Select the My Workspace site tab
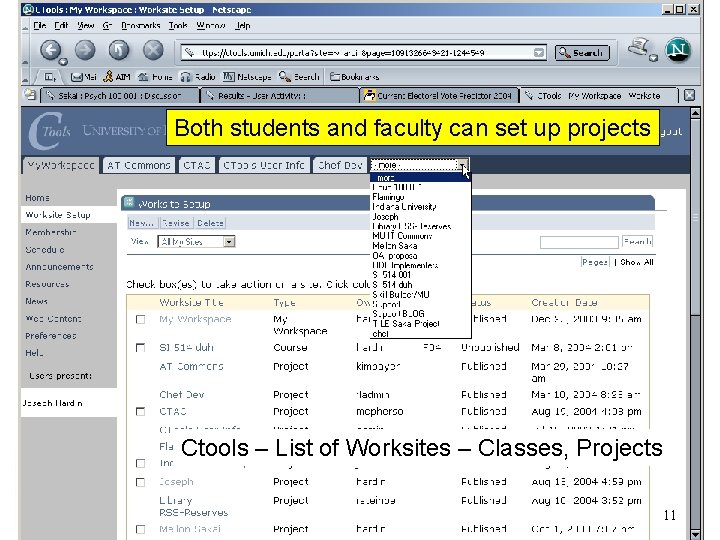Screen dimensions: 720x540 (60, 165)
